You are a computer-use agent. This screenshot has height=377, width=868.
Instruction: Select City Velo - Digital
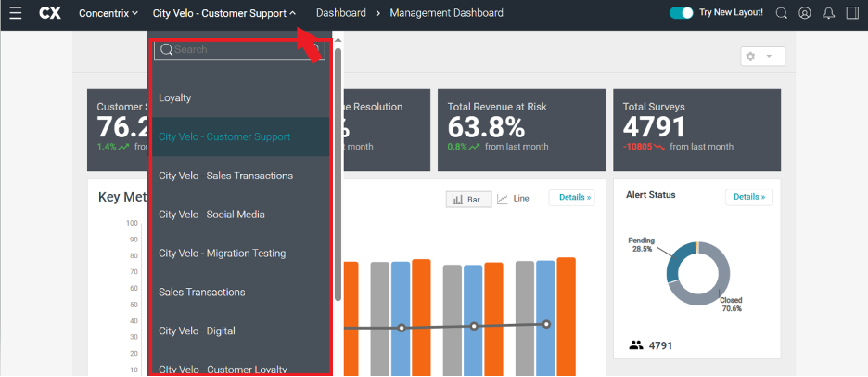click(x=241, y=331)
